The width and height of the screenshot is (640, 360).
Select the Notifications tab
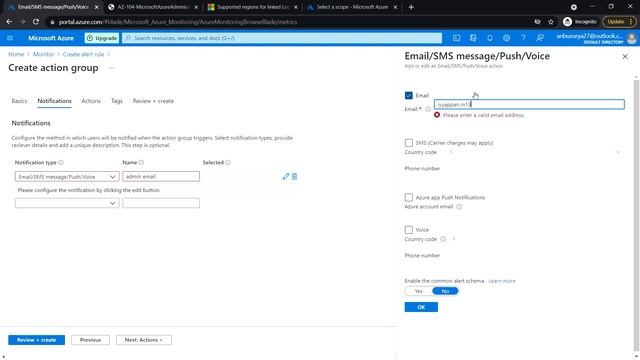[54, 101]
